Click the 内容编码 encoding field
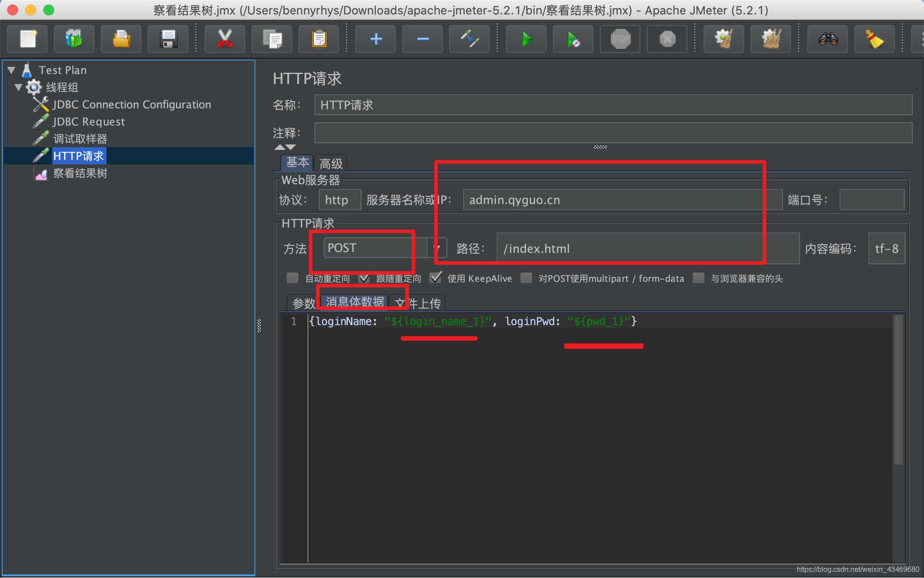Viewport: 924px width, 578px height. 887,248
